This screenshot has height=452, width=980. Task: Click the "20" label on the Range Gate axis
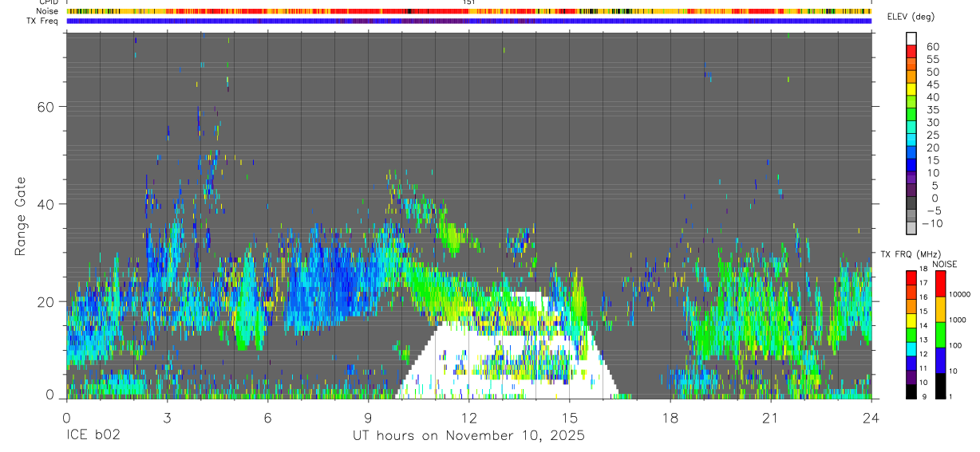click(x=45, y=301)
